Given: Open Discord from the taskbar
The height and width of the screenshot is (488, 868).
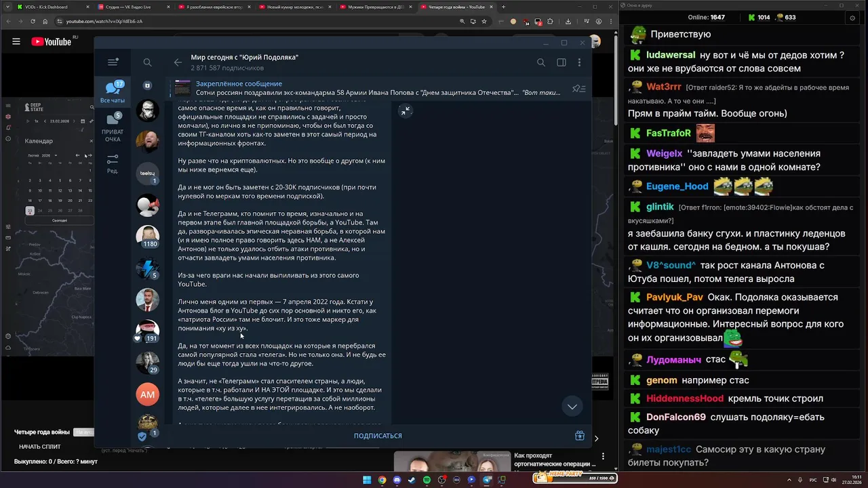Looking at the screenshot, I should 397,480.
